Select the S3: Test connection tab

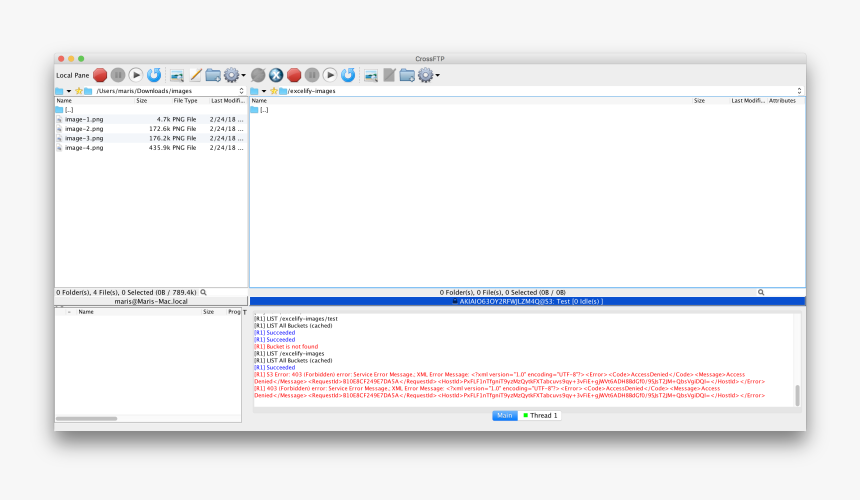[x=528, y=302]
